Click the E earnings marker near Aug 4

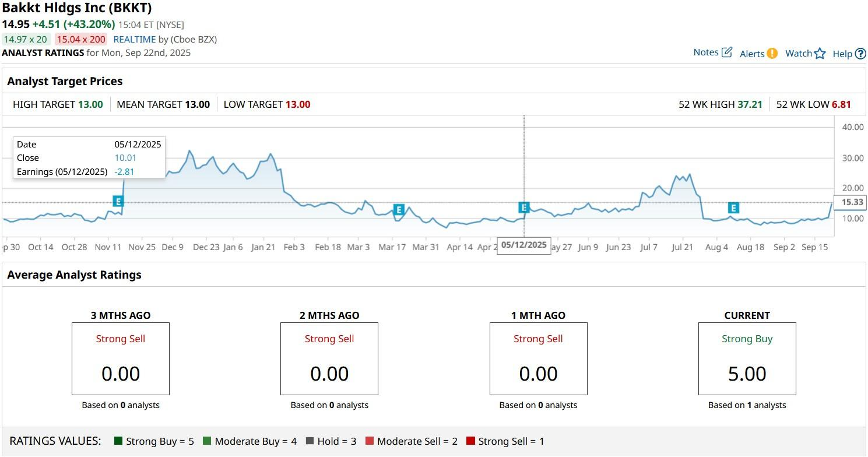tap(733, 207)
